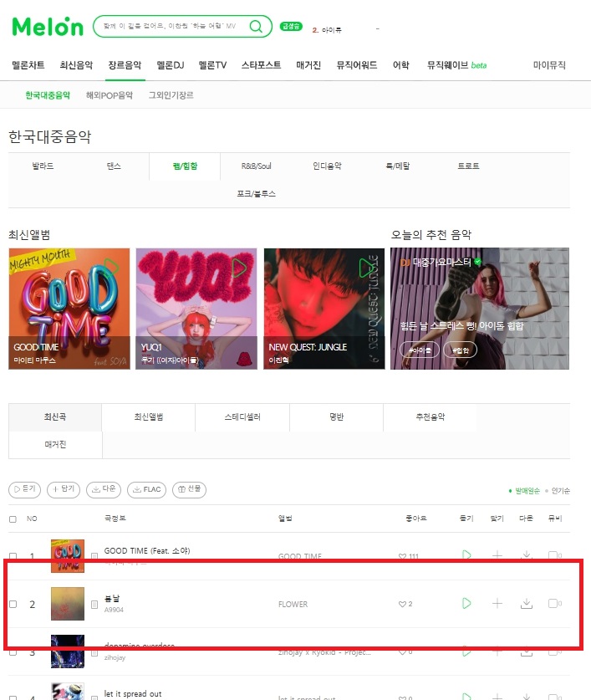Select the 스테디셀러 tab
Image resolution: width=591 pixels, height=700 pixels.
point(242,417)
